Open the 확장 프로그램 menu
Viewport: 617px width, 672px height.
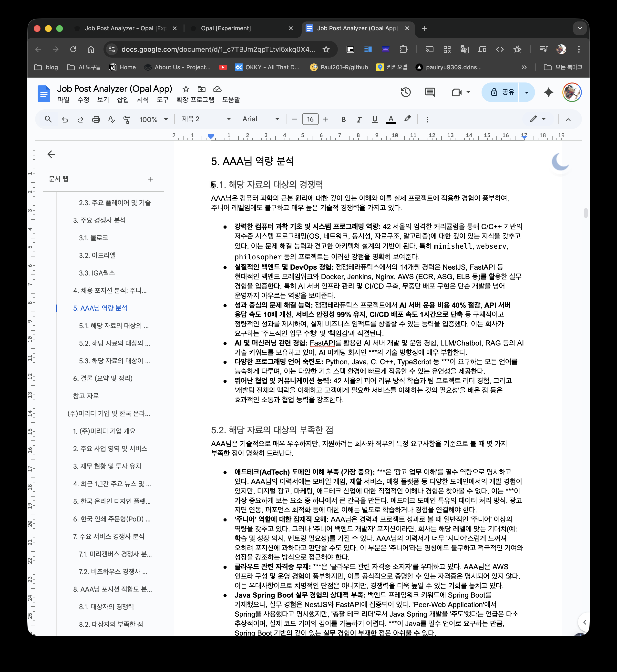point(195,100)
